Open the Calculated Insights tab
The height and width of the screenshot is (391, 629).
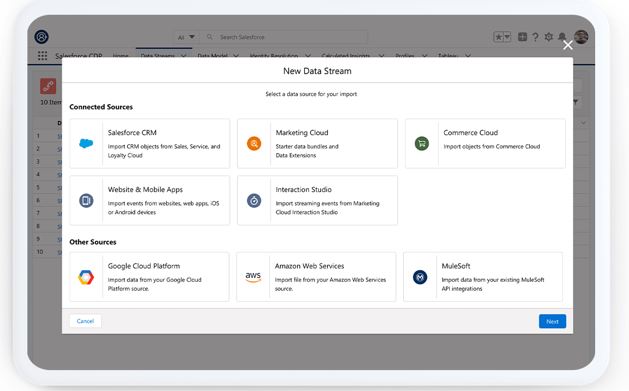point(346,55)
